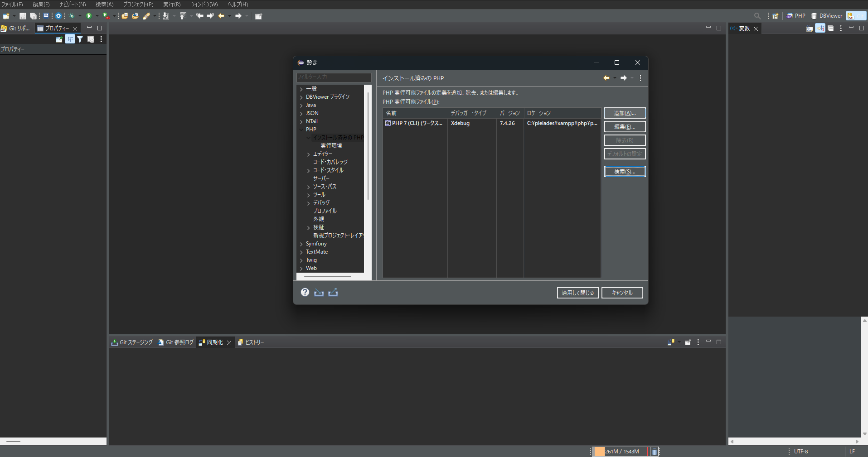Switch to the Git ステージング tab
The image size is (868, 457).
pyautogui.click(x=132, y=342)
